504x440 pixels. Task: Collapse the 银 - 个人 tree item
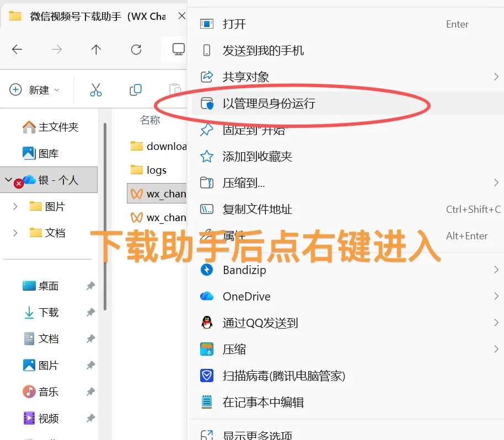tap(8, 180)
